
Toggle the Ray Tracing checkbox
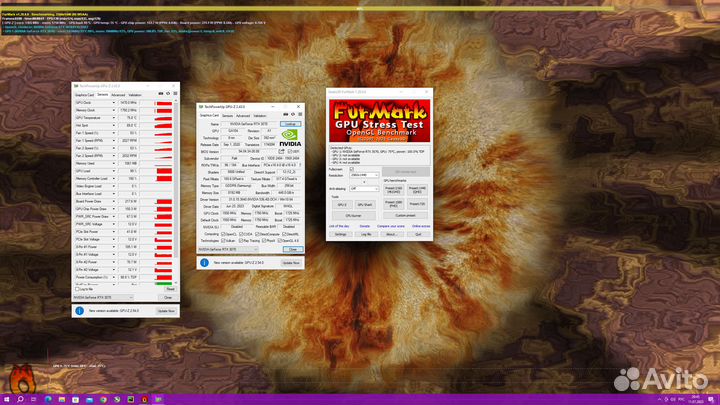click(241, 241)
